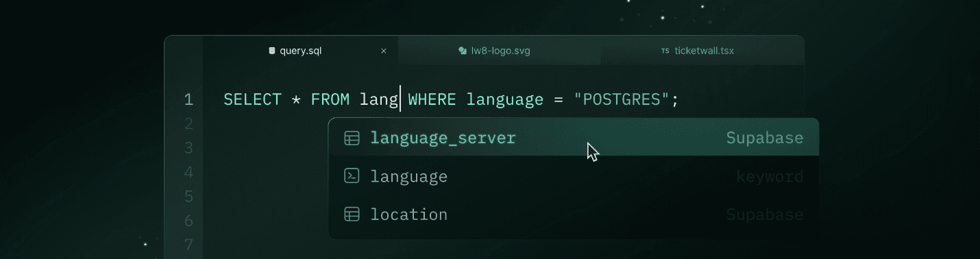The width and height of the screenshot is (980, 259).
Task: Open the lw8-logo.svg tab
Action: point(500,51)
